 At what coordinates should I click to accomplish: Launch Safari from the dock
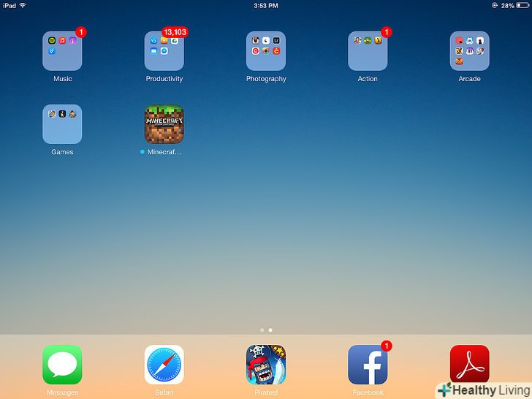164,365
